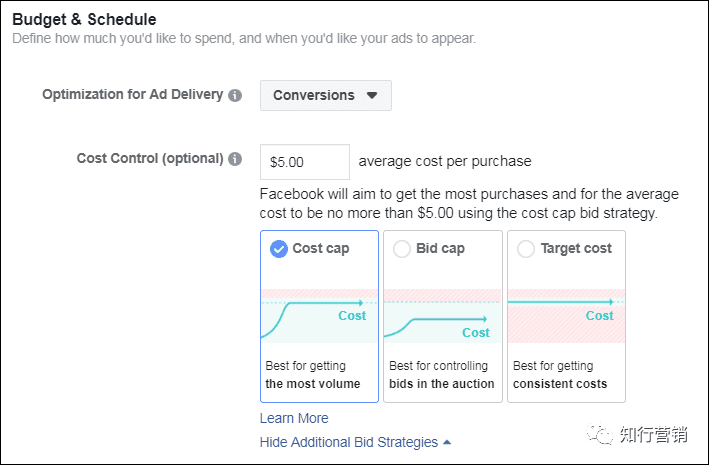Click Hide Additional Bid Strategies link

(x=348, y=442)
